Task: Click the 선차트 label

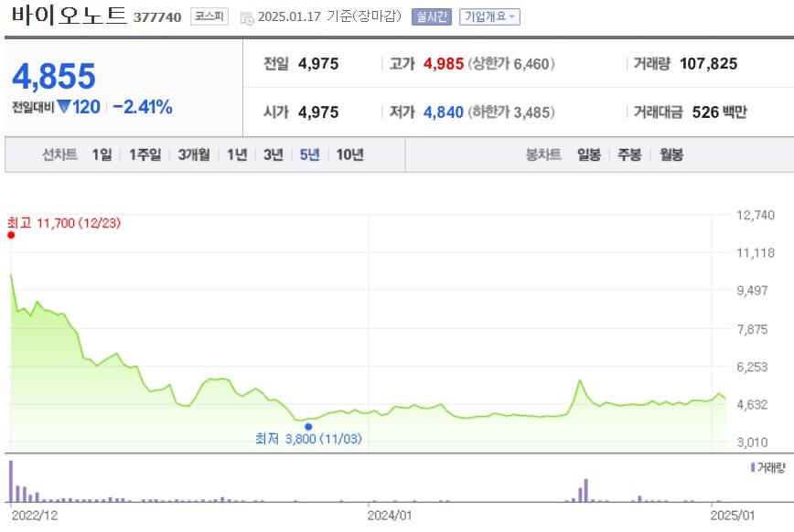Action: pyautogui.click(x=59, y=154)
